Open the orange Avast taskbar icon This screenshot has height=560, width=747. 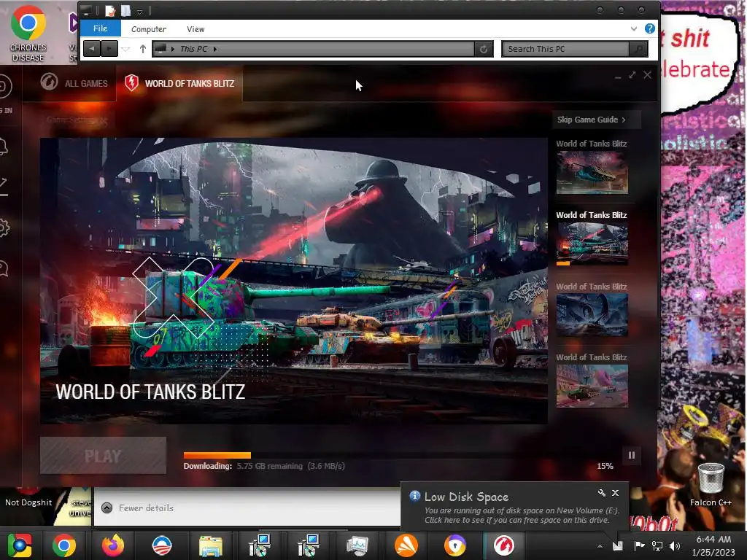(x=406, y=545)
